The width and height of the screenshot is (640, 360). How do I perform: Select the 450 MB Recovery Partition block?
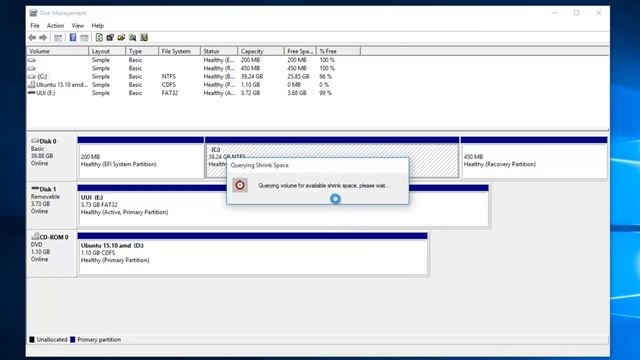pyautogui.click(x=534, y=158)
